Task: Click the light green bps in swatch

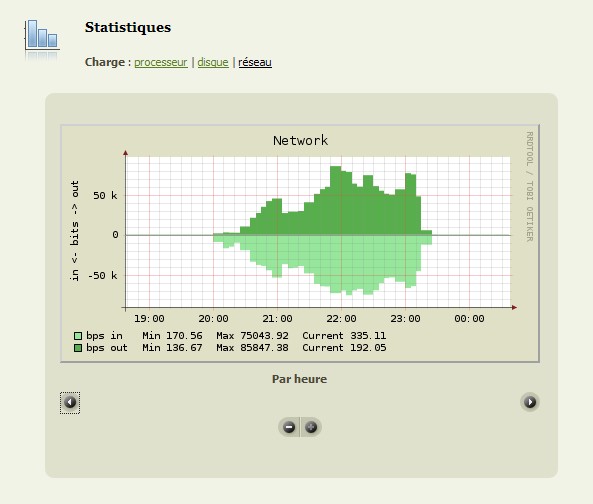Action: point(78,336)
